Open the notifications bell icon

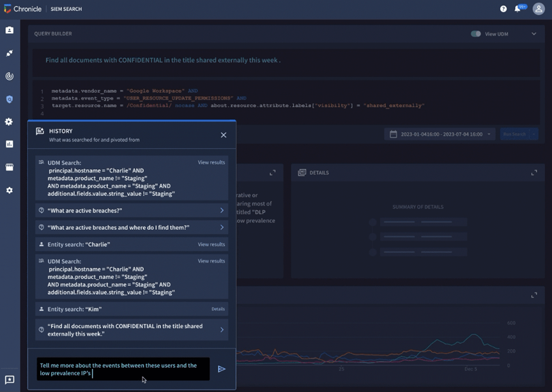click(x=518, y=9)
